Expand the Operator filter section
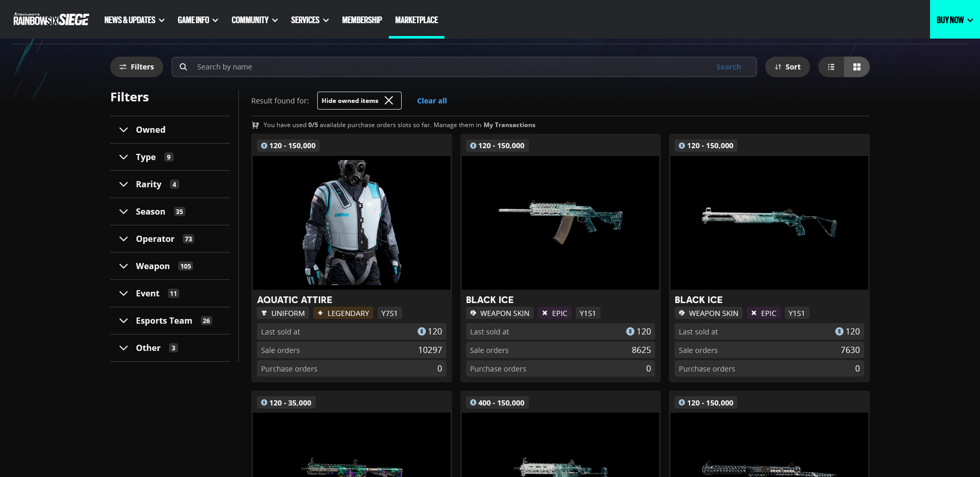The height and width of the screenshot is (477, 980). point(170,239)
